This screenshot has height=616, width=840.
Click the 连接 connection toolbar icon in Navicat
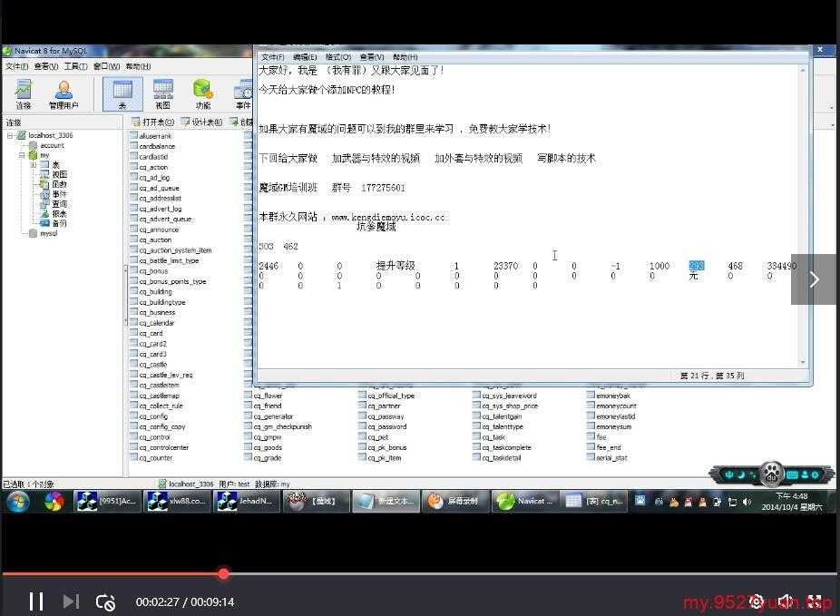pyautogui.click(x=23, y=94)
